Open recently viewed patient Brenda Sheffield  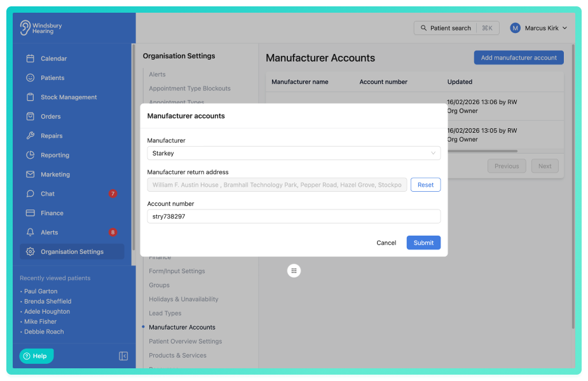[x=48, y=301]
